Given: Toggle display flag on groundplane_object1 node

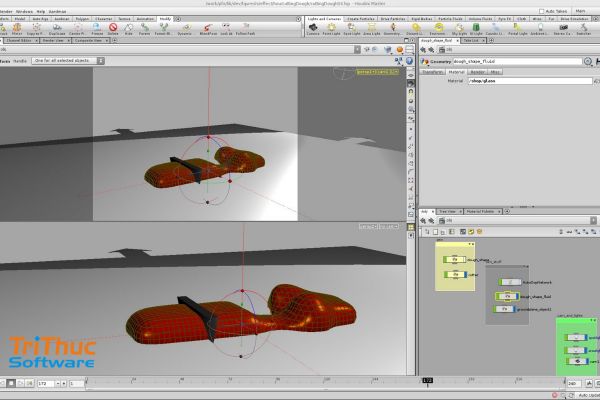Looking at the screenshot, I should coord(514,309).
